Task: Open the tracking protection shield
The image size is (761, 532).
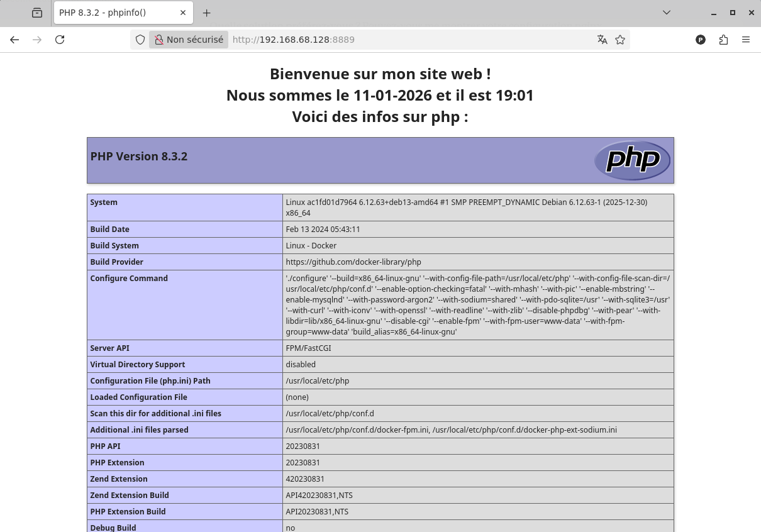Action: tap(140, 40)
